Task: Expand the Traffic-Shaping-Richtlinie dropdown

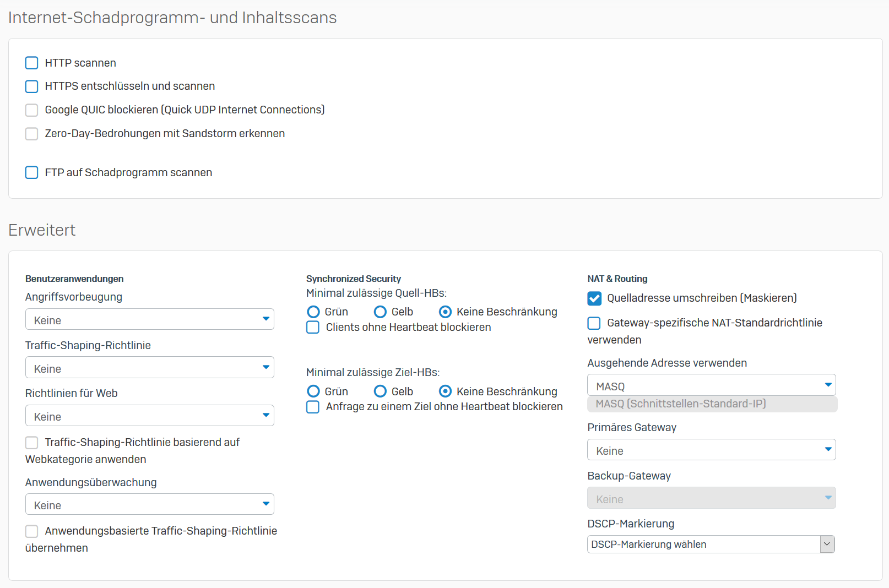Action: pyautogui.click(x=149, y=368)
